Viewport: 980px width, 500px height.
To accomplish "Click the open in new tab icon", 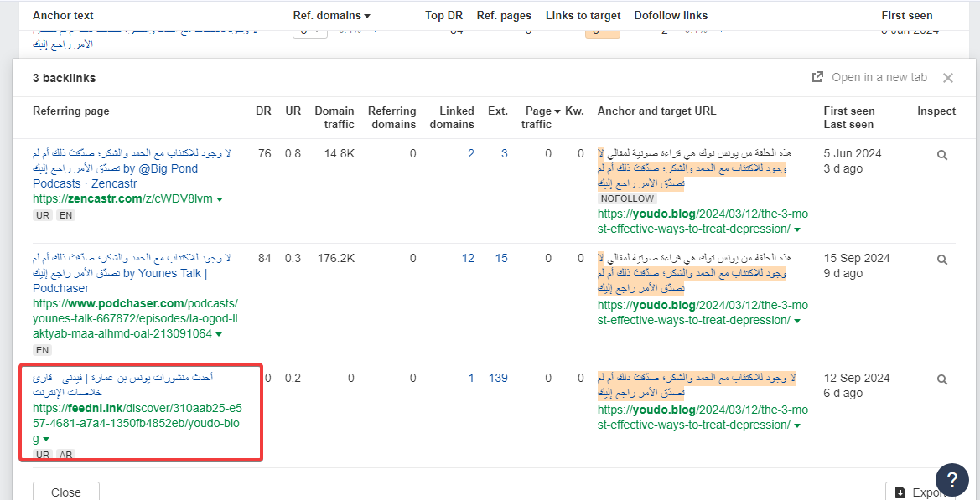I will click(817, 77).
